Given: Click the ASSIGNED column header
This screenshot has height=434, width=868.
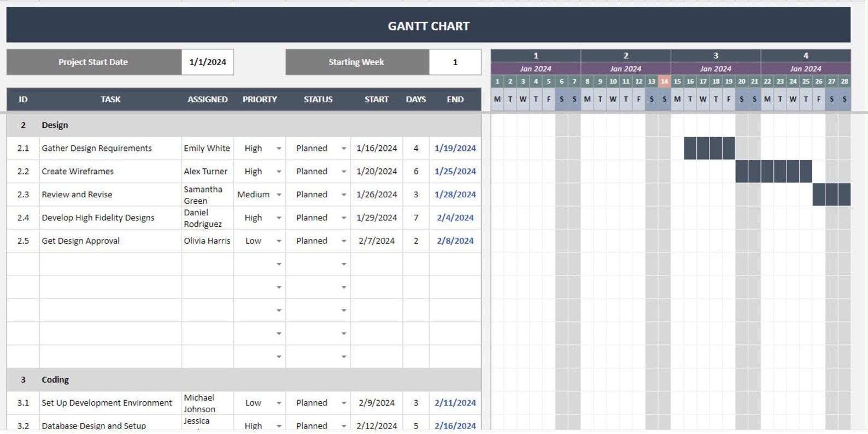Looking at the screenshot, I should click(x=208, y=99).
